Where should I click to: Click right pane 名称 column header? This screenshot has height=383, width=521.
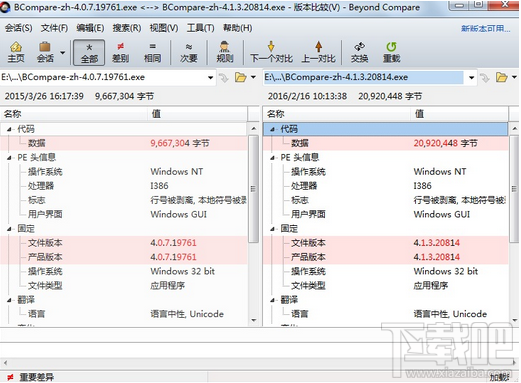(337, 114)
